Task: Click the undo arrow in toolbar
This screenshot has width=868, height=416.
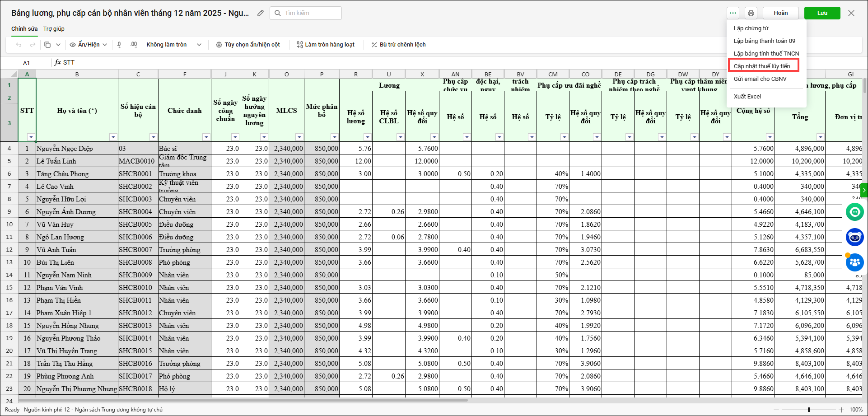Action: (x=19, y=45)
